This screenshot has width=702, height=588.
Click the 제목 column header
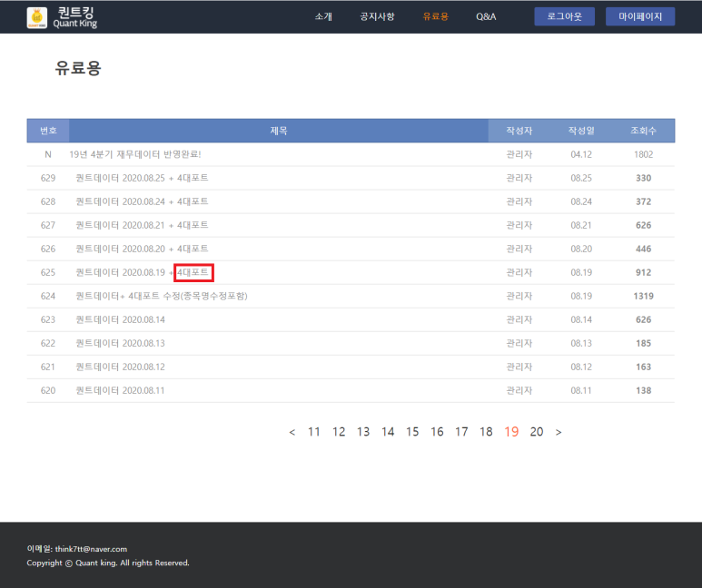pos(279,131)
